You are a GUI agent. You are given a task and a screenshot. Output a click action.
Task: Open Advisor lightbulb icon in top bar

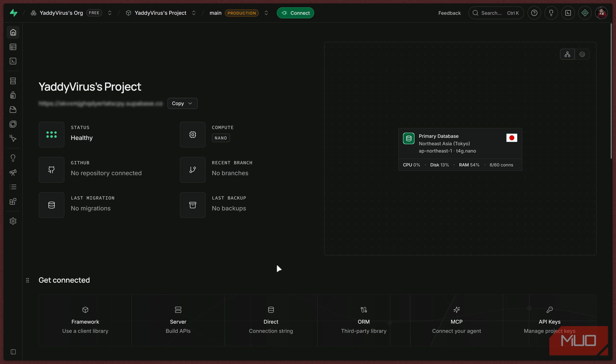pos(551,13)
